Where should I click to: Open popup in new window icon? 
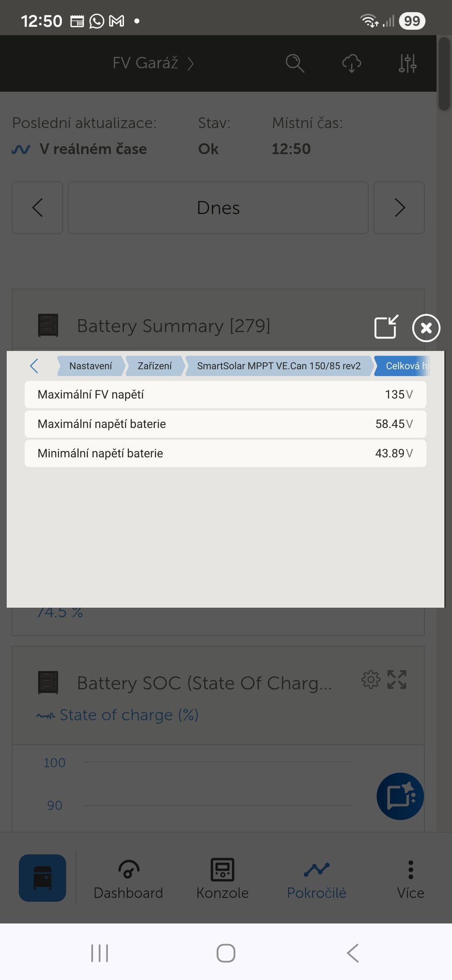click(x=386, y=327)
